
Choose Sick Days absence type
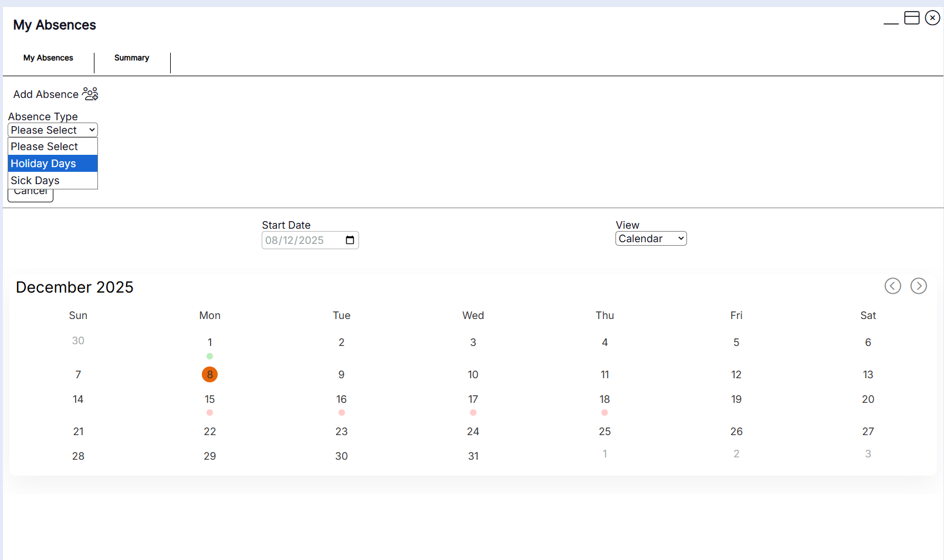53,181
